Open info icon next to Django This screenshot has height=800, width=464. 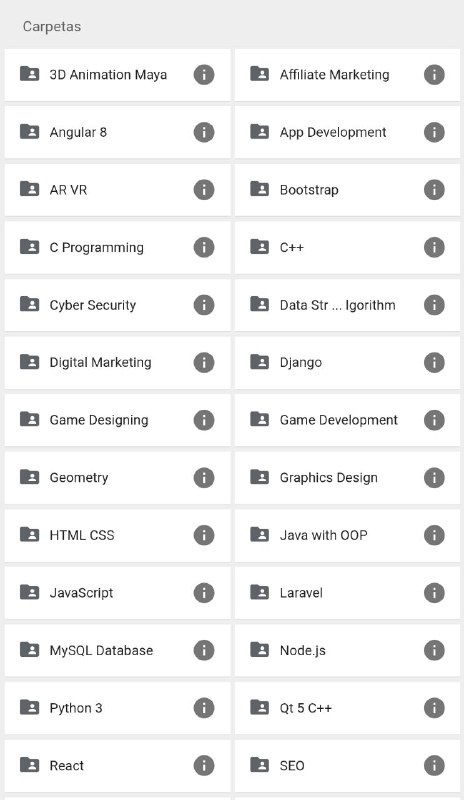point(434,363)
